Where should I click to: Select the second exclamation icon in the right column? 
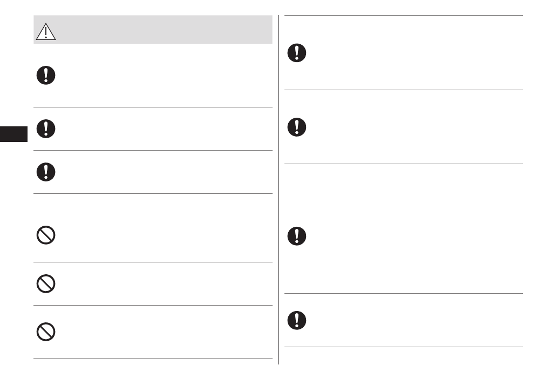296,127
